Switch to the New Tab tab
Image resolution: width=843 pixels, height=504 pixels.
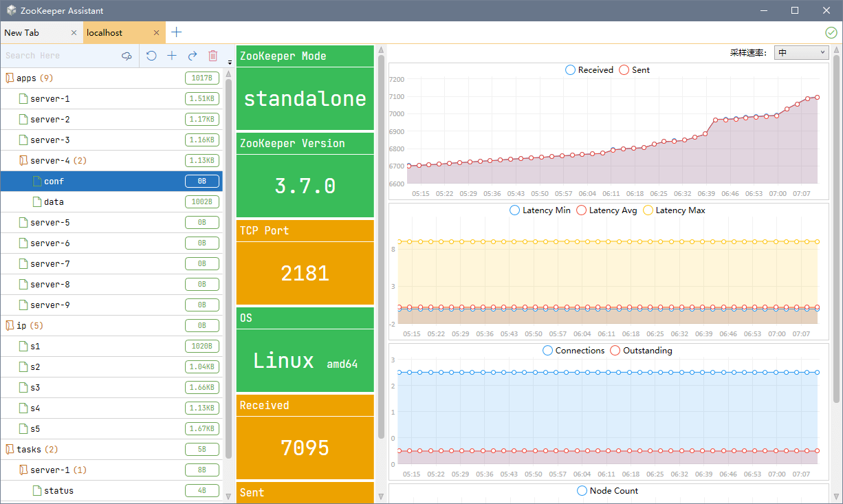point(22,33)
